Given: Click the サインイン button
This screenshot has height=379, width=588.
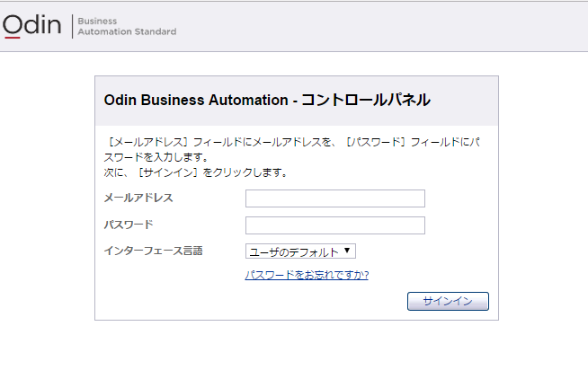Looking at the screenshot, I should (x=448, y=301).
